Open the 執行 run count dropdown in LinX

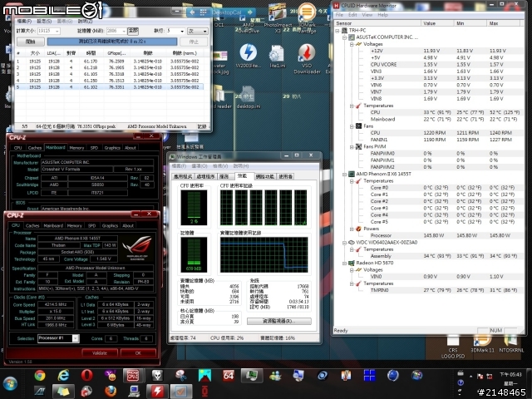tap(182, 31)
